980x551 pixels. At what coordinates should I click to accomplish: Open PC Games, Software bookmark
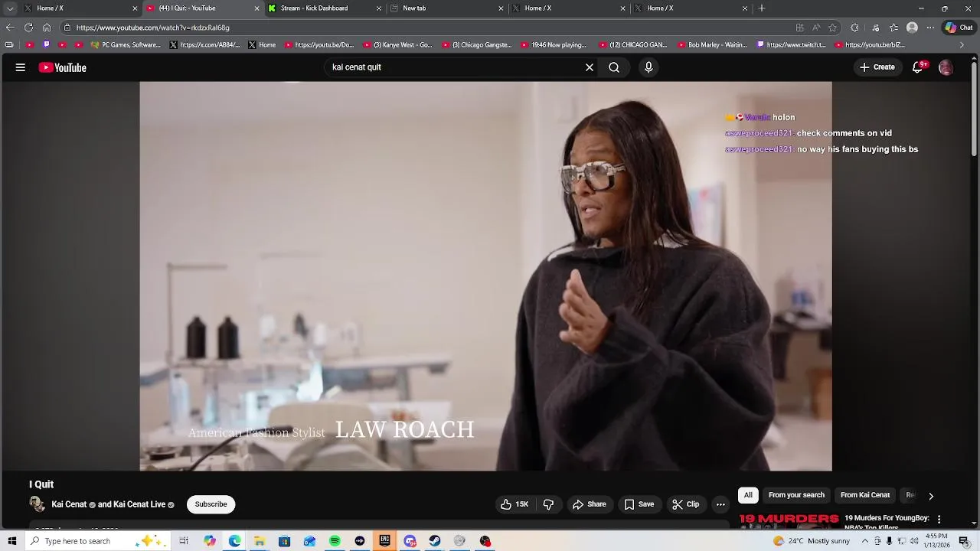[x=126, y=45]
